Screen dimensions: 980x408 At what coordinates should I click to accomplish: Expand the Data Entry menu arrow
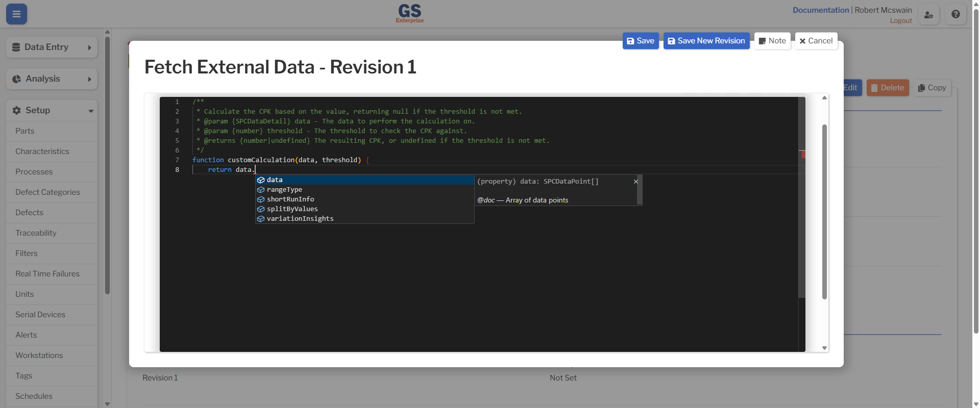[x=89, y=47]
